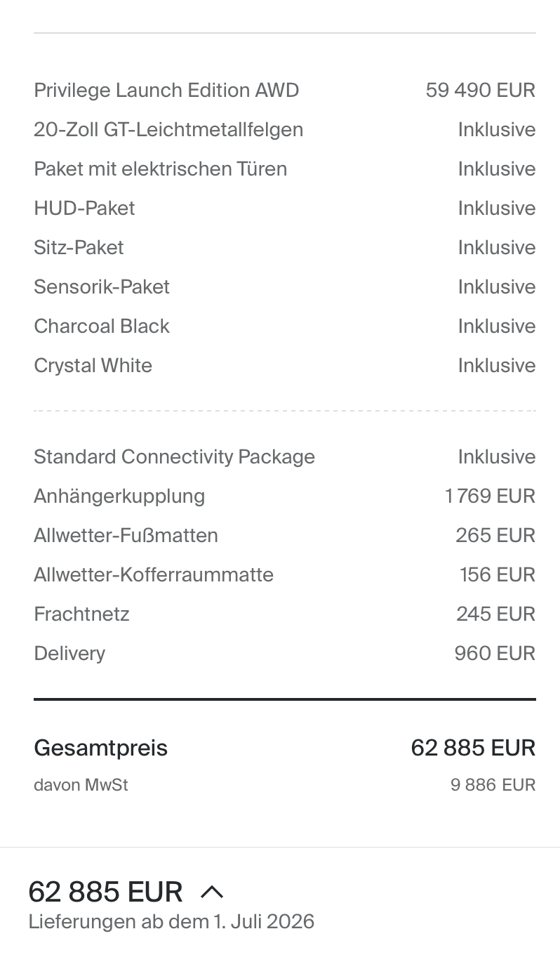
Task: Click the Allwetter-Fußmatten accessory label
Action: tap(126, 536)
